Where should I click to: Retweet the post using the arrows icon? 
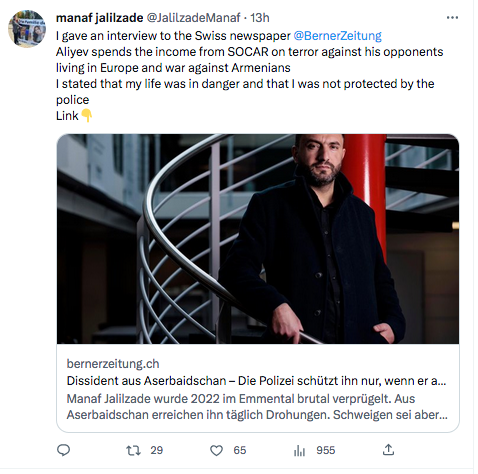pyautogui.click(x=133, y=451)
